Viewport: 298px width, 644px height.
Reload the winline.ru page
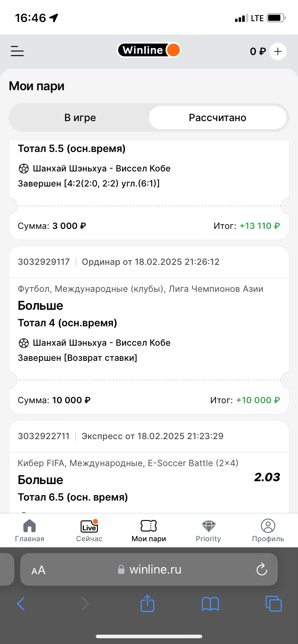click(262, 569)
